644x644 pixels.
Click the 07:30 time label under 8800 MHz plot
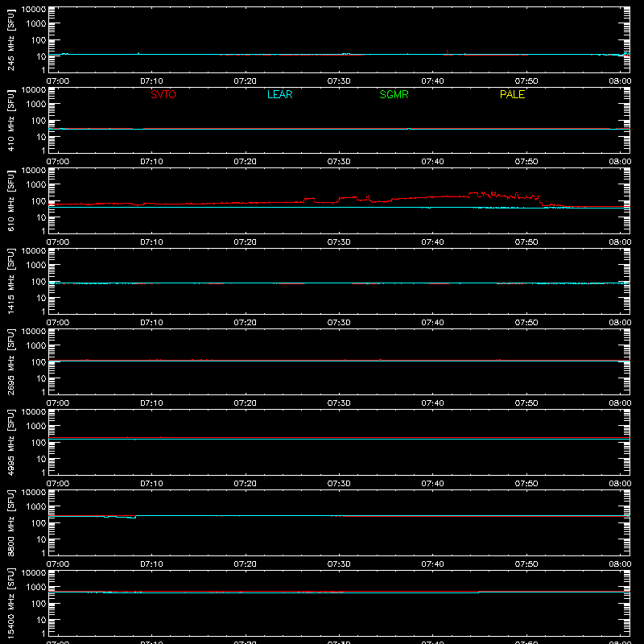point(339,564)
